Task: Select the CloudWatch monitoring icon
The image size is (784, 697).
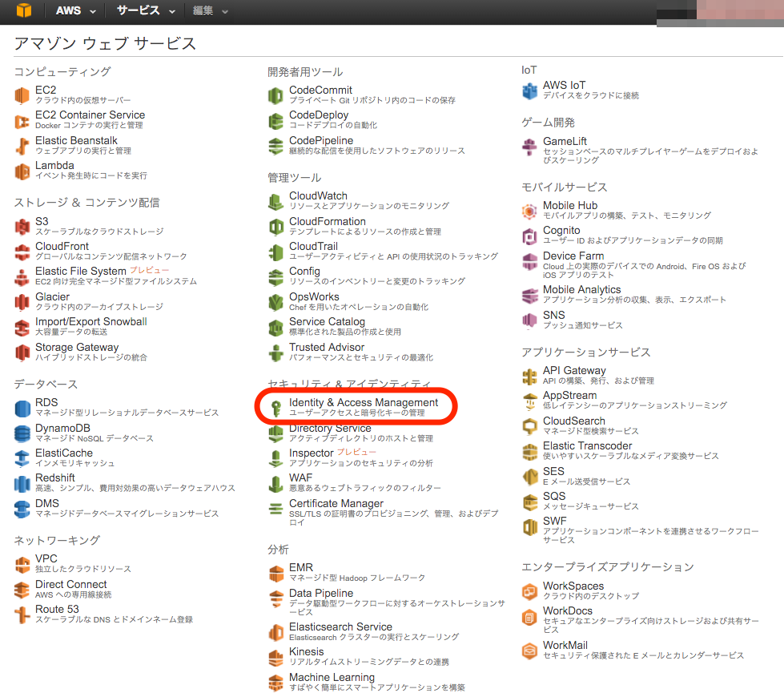Action: 275,199
